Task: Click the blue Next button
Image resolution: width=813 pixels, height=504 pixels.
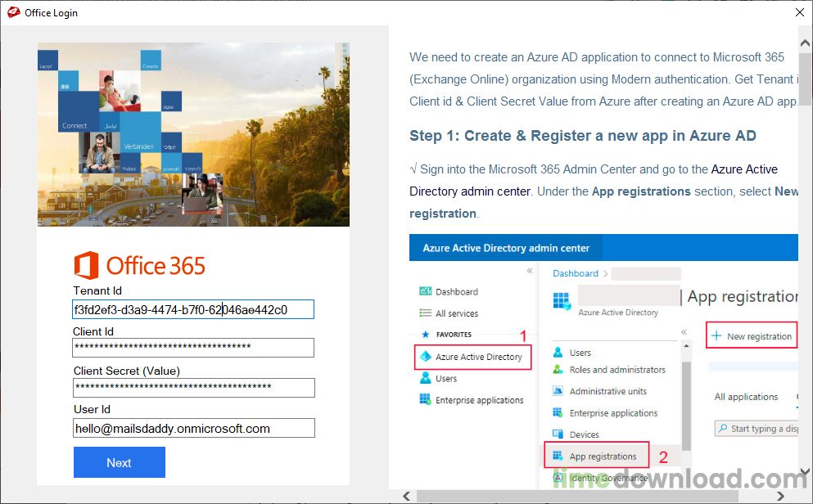Action: pos(119,461)
